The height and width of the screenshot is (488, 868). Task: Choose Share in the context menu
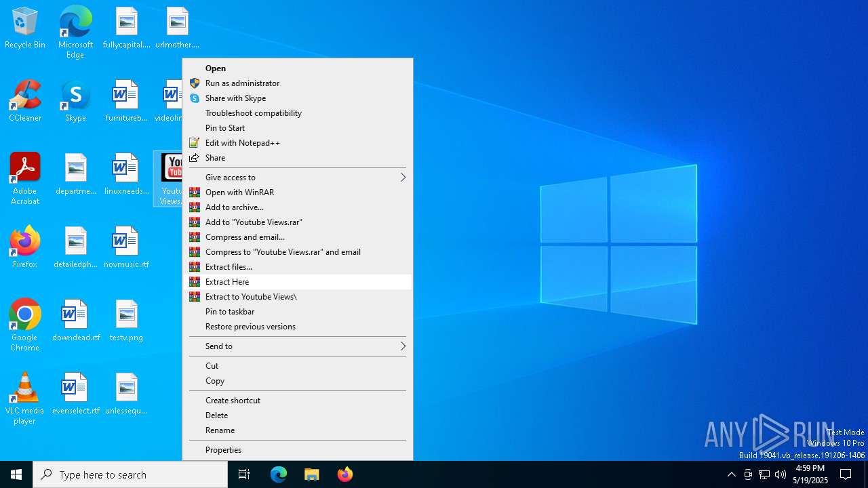[298, 158]
